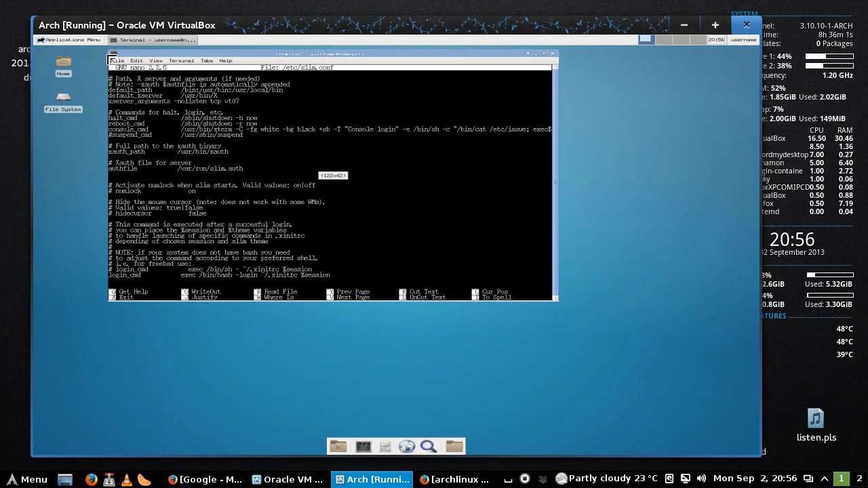Click the window list icon in host panel

point(808,479)
